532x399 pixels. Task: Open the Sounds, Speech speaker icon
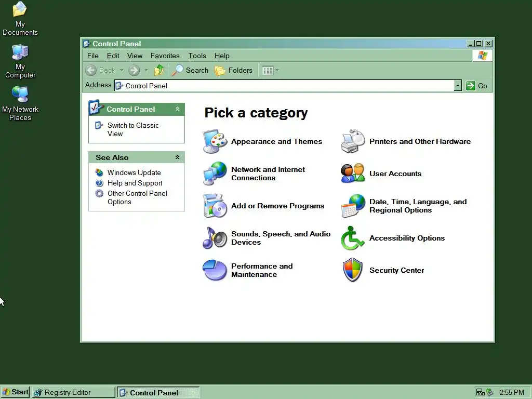tap(215, 238)
